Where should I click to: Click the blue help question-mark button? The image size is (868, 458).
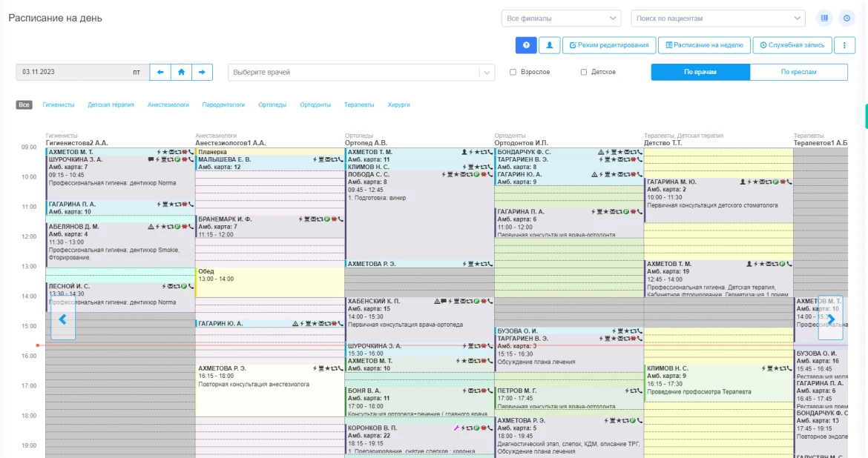tap(526, 45)
